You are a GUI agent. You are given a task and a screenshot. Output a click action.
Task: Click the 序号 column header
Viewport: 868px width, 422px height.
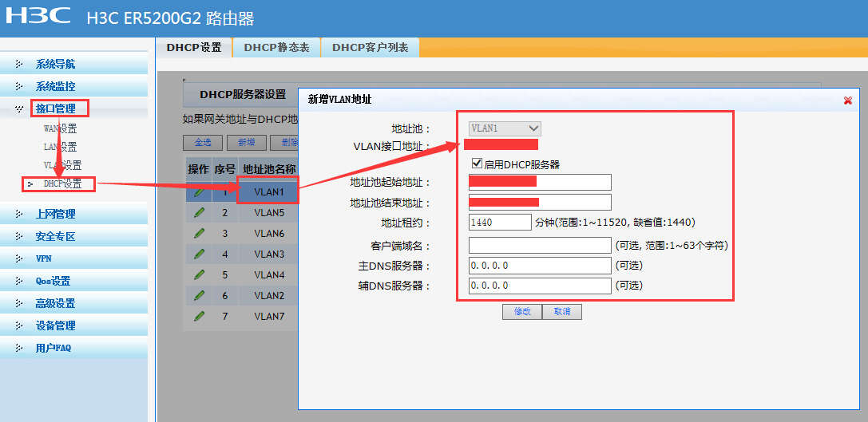pyautogui.click(x=224, y=169)
